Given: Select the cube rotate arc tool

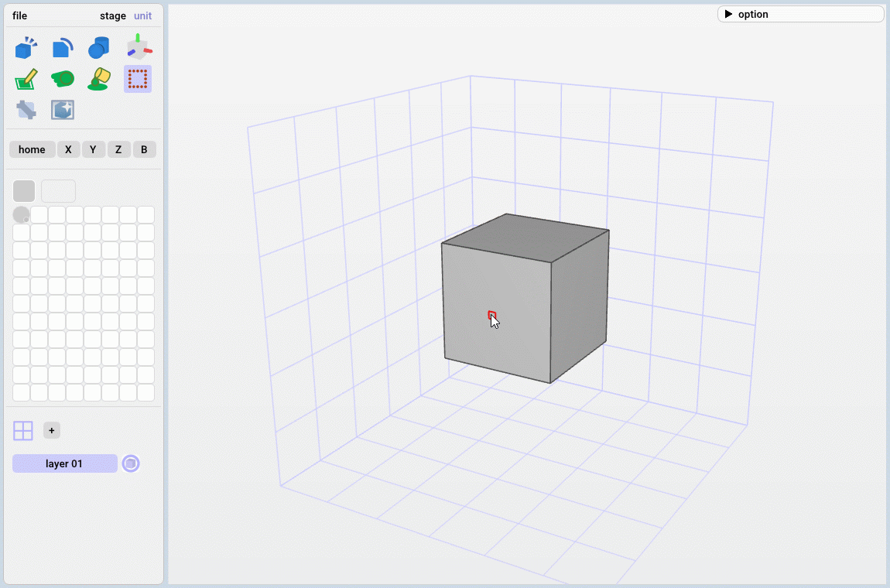Looking at the screenshot, I should pyautogui.click(x=63, y=48).
